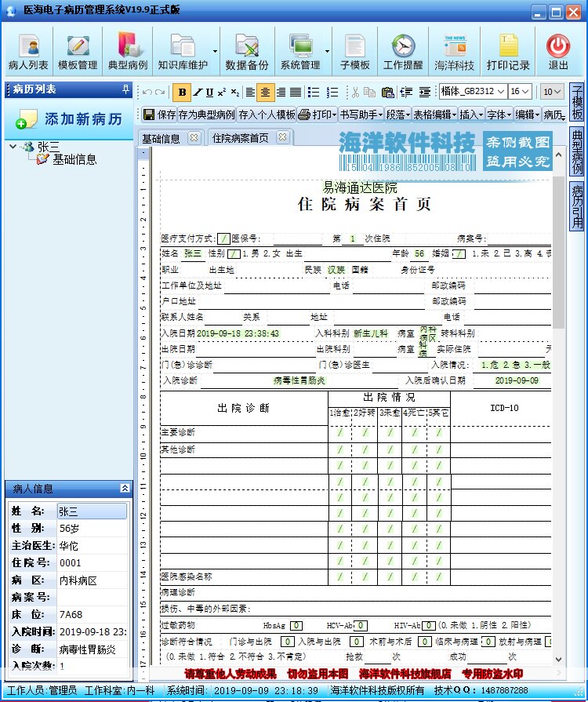Close the 基础信息 tab
588x702 pixels.
point(194,137)
